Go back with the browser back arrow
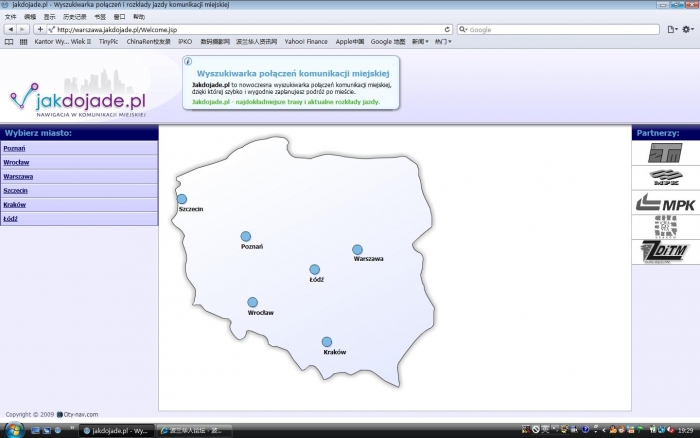 (x=10, y=29)
